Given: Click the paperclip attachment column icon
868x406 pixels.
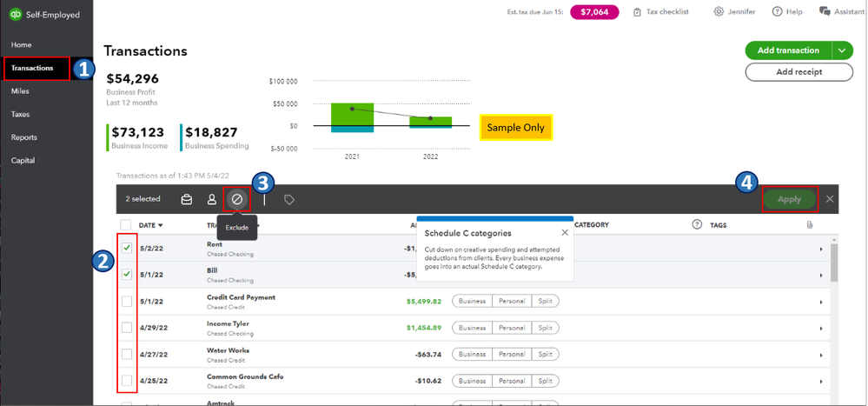Looking at the screenshot, I should coord(809,225).
